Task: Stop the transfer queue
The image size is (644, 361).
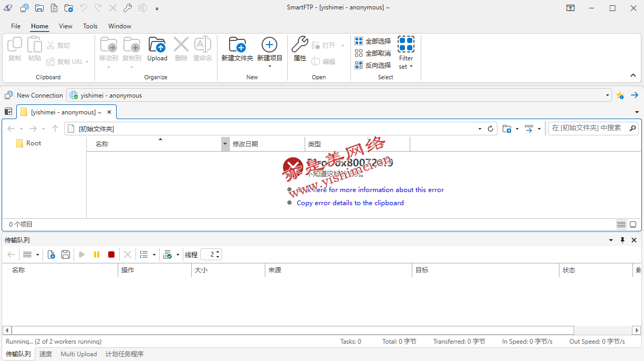Action: pos(111,254)
